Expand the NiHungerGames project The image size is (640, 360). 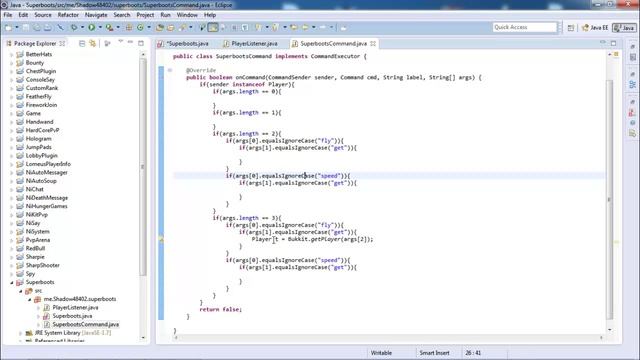click(12, 206)
